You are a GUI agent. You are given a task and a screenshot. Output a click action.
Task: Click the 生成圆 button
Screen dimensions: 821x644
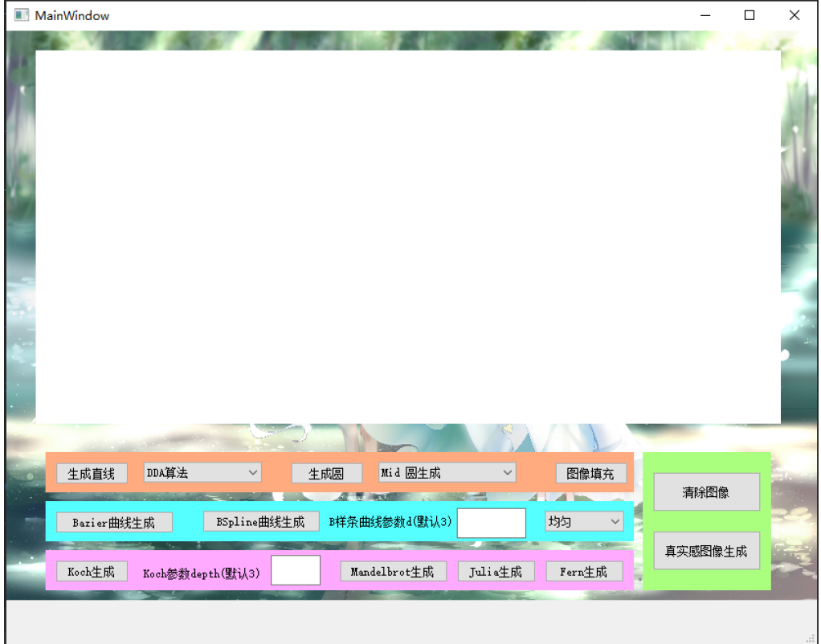[327, 473]
